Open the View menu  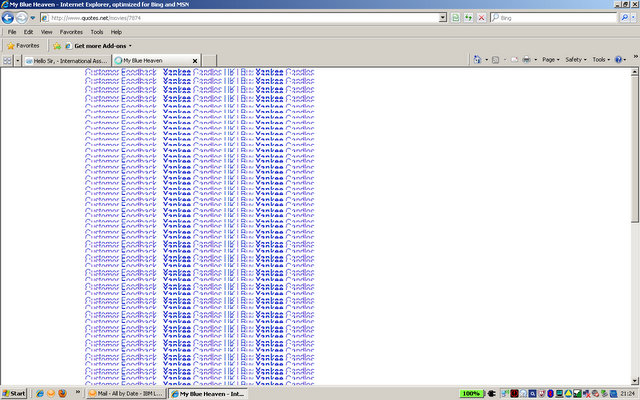(x=46, y=32)
